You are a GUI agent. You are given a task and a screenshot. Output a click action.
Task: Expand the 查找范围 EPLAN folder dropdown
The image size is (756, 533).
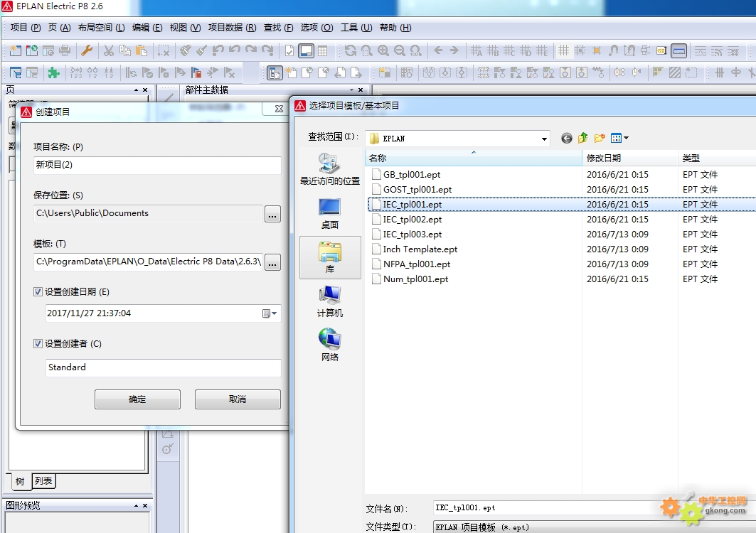pos(544,139)
